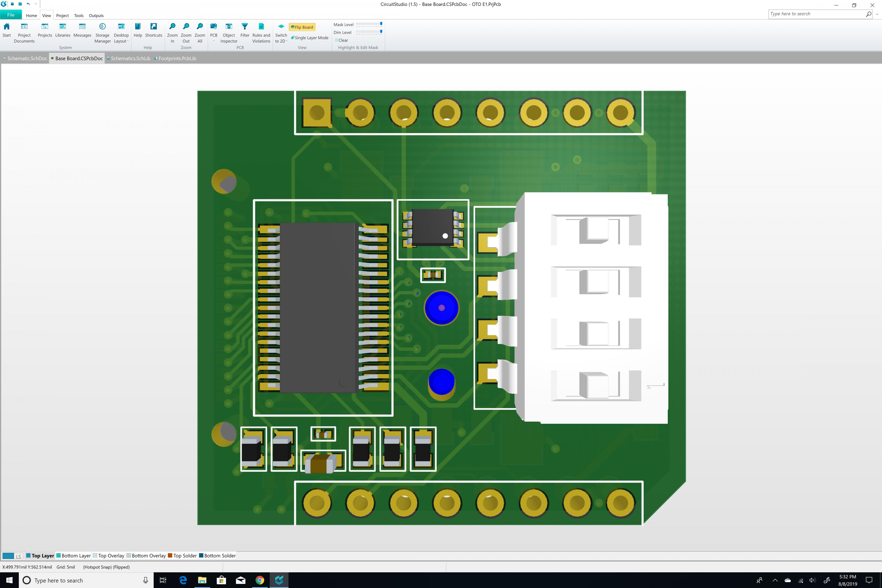Open the Project ribbon tab
The width and height of the screenshot is (882, 588).
[62, 15]
